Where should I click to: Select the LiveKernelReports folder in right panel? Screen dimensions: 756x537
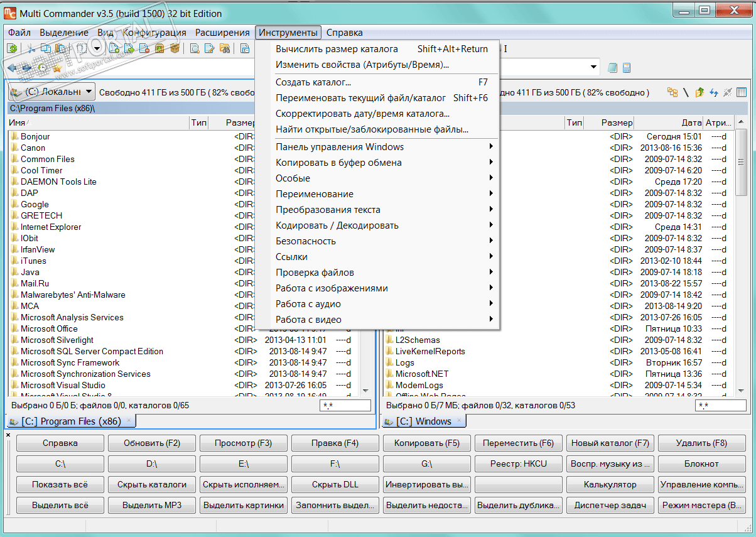point(559,351)
